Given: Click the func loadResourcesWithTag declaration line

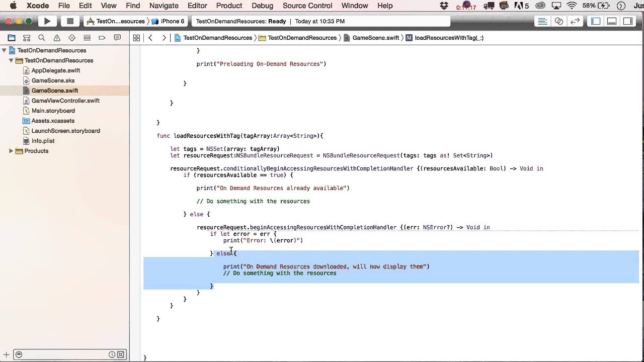Looking at the screenshot, I should [x=240, y=136].
